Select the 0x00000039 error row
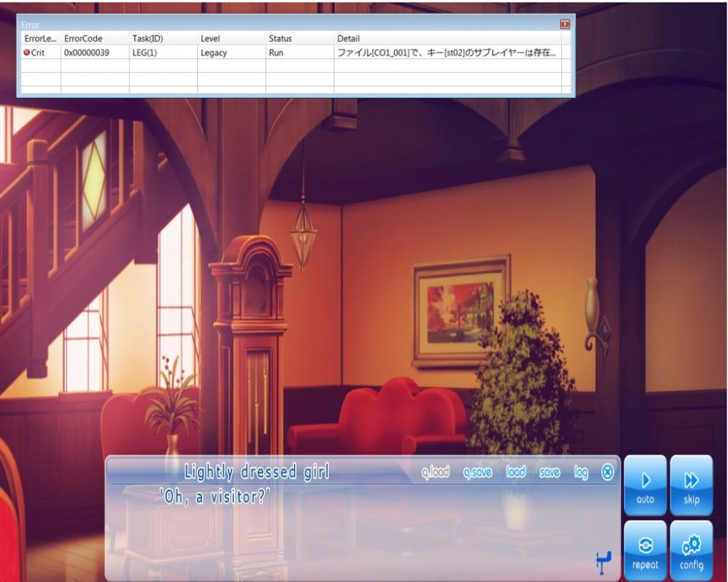 pyautogui.click(x=88, y=53)
